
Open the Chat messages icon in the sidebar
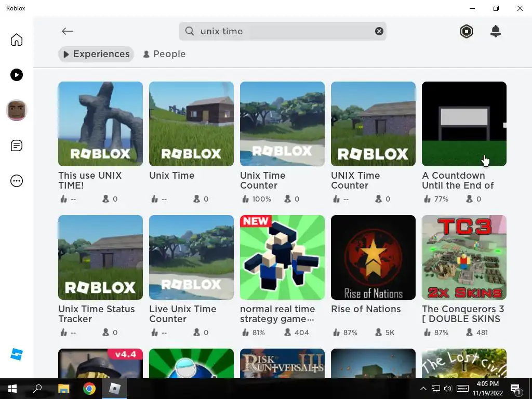point(16,145)
